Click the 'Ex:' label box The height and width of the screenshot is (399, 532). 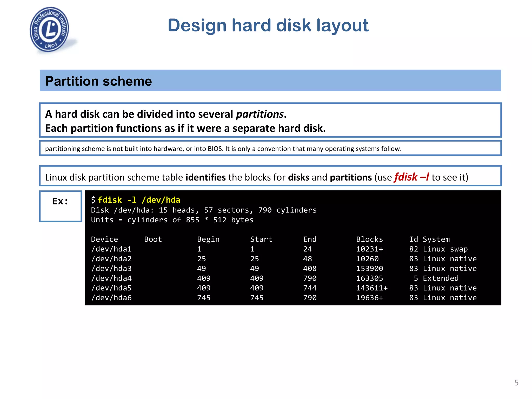click(x=61, y=206)
